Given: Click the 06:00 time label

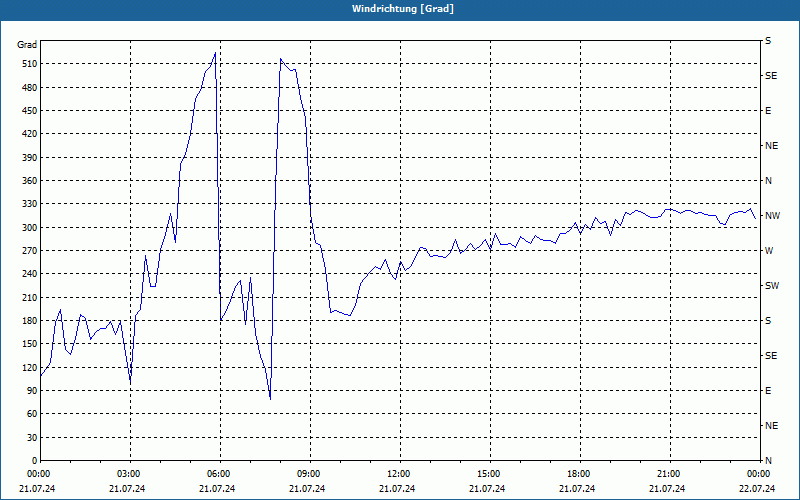Looking at the screenshot, I should 217,474.
